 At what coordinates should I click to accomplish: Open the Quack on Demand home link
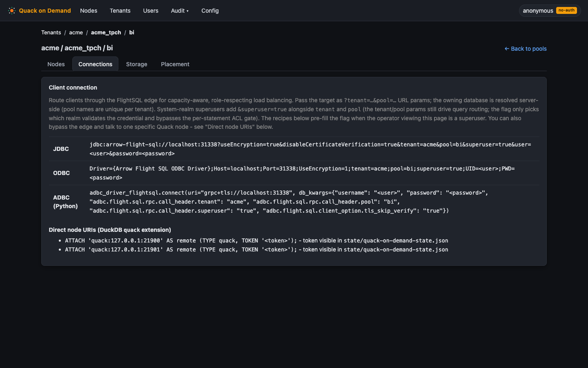click(40, 11)
